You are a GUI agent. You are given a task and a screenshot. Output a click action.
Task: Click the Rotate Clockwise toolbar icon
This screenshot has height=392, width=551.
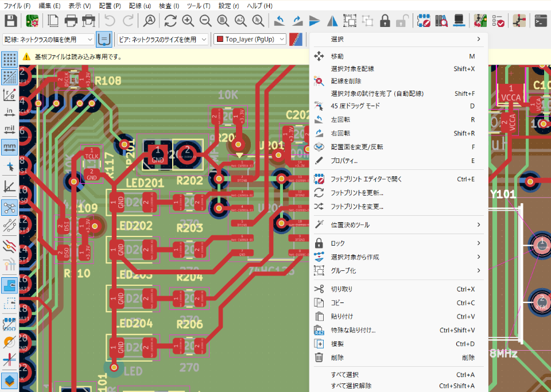pos(297,21)
